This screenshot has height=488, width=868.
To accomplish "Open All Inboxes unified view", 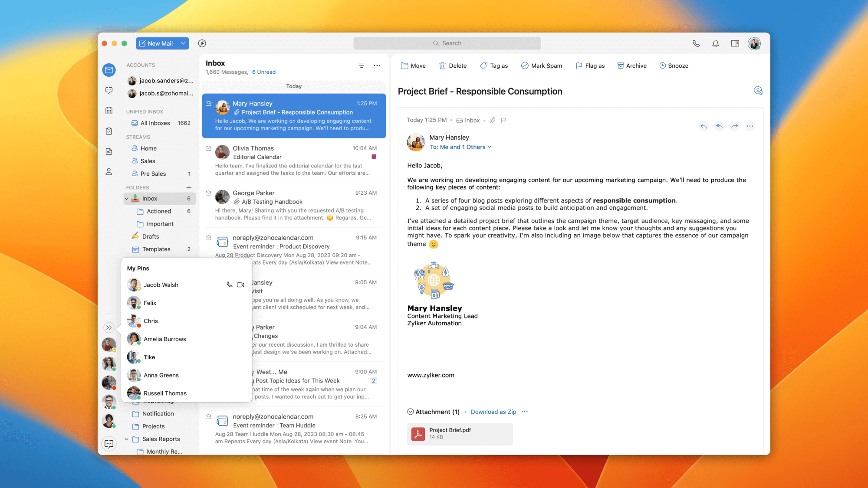I will tap(161, 123).
